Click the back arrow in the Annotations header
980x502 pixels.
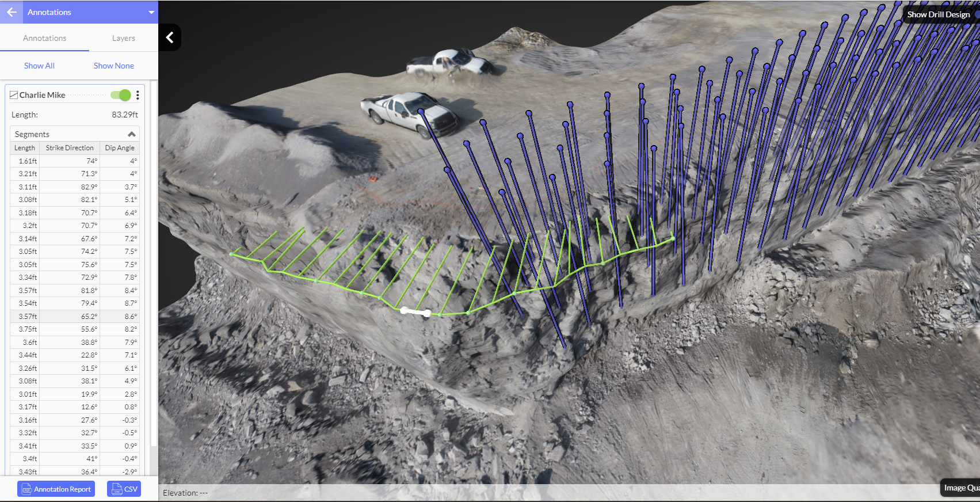coord(12,12)
